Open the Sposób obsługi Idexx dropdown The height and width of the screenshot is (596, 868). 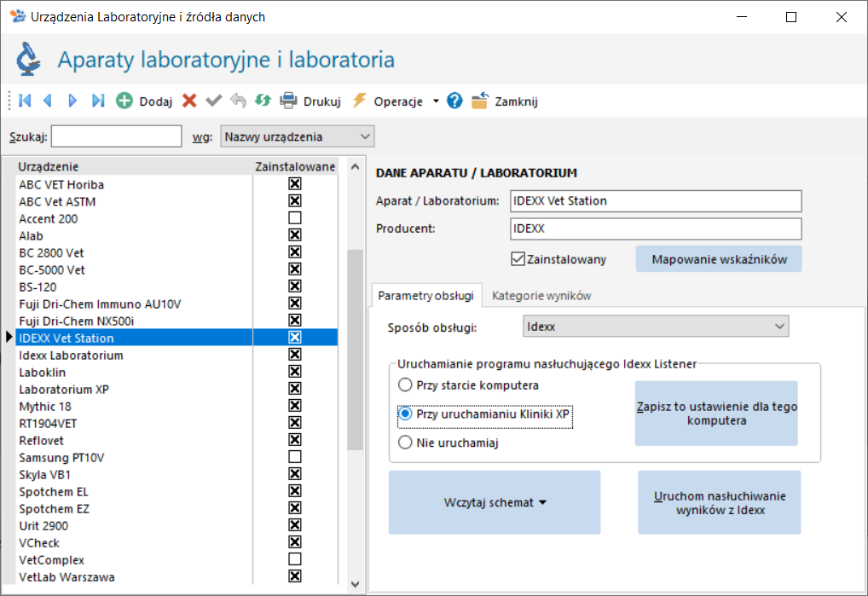[656, 327]
